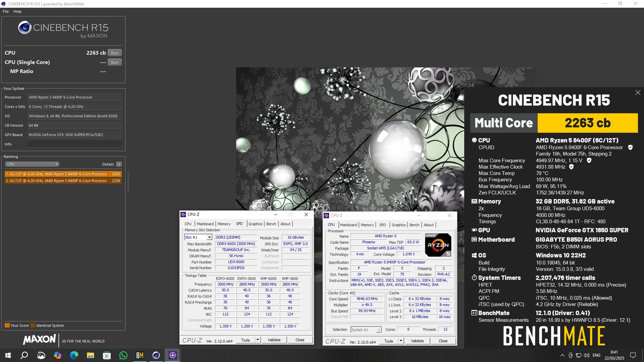Click the BenchMate Motherboard section icon
Image resolution: width=644 pixels, height=362 pixels.
[474, 240]
